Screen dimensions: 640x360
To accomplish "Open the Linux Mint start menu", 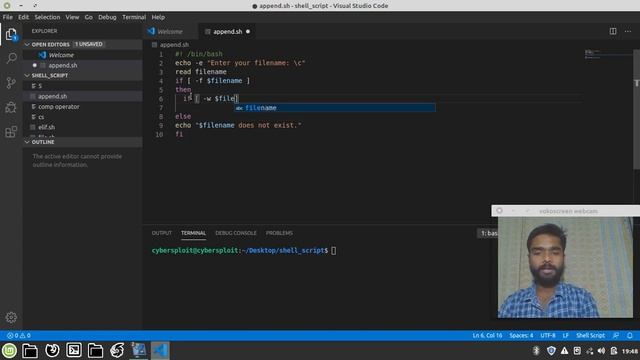I will [9, 350].
